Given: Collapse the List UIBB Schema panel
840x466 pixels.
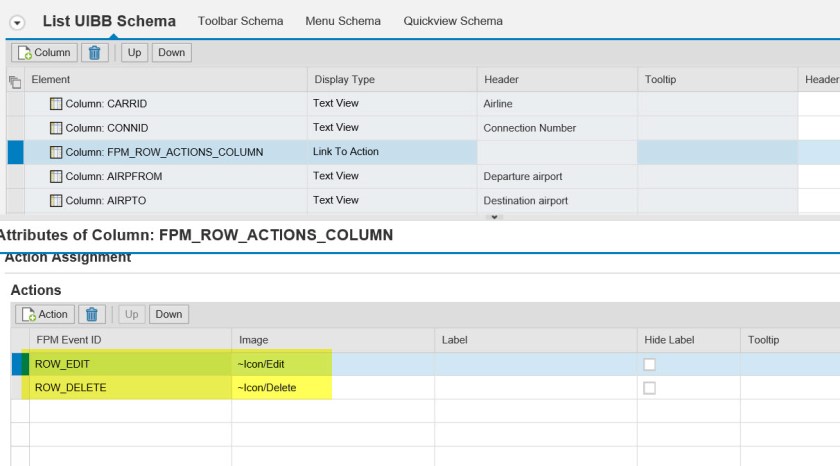Looking at the screenshot, I should (17, 22).
